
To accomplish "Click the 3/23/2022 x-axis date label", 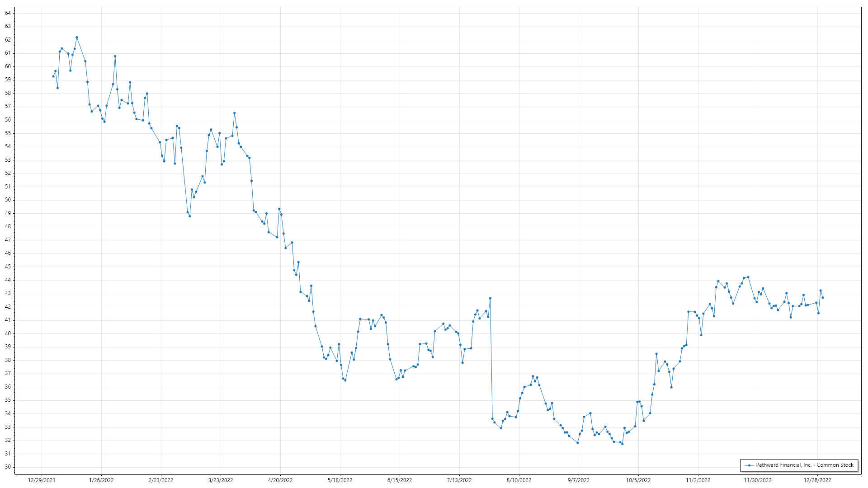I will pyautogui.click(x=221, y=480).
